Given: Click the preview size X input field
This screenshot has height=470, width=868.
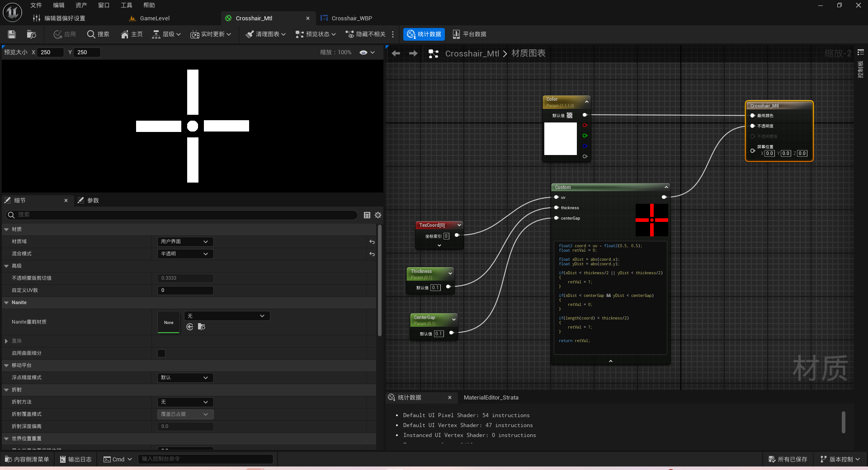Looking at the screenshot, I should (50, 52).
